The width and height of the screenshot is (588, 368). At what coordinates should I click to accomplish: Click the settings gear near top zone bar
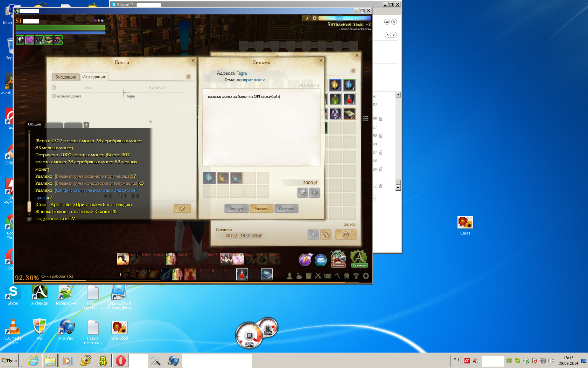coord(314,18)
